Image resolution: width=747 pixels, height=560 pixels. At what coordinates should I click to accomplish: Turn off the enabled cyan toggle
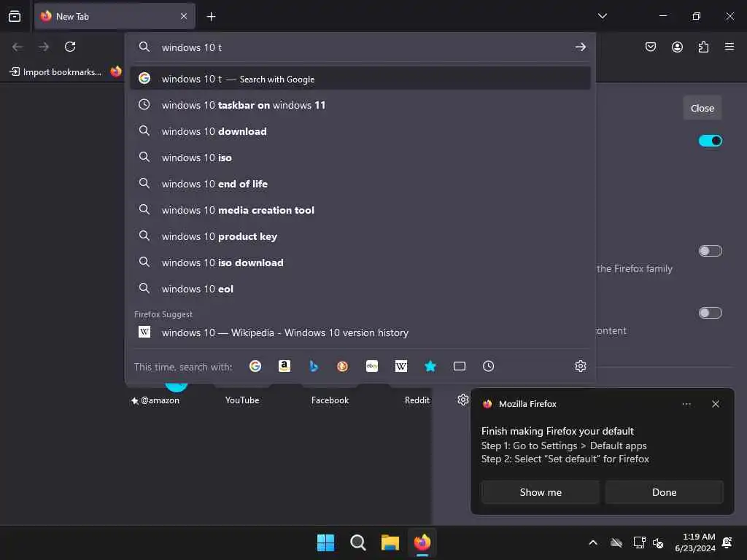[x=711, y=141]
